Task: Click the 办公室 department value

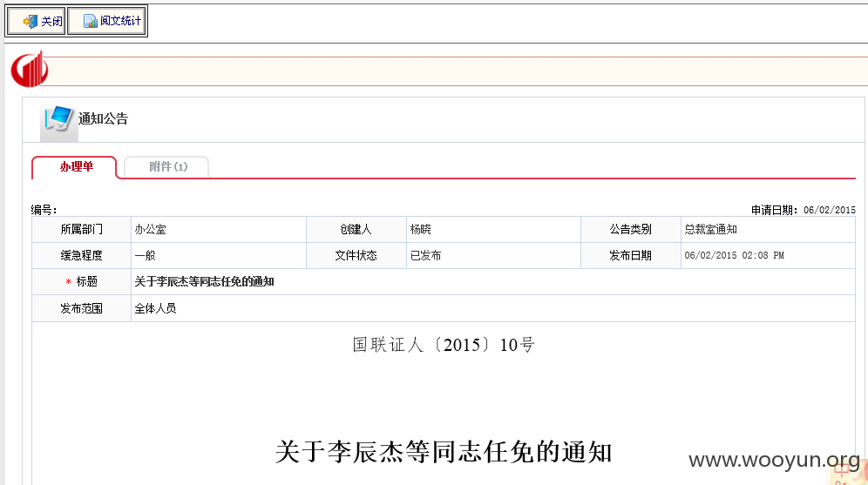Action: [x=150, y=230]
